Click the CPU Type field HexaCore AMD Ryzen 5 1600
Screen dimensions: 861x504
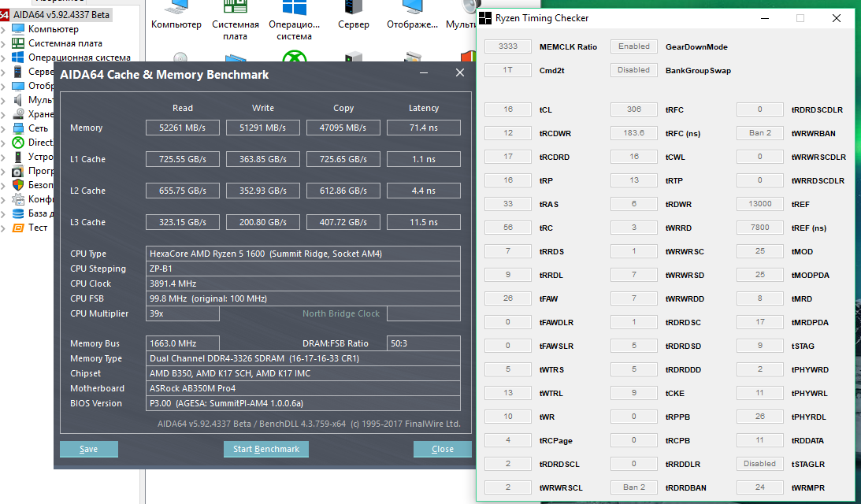coord(303,254)
